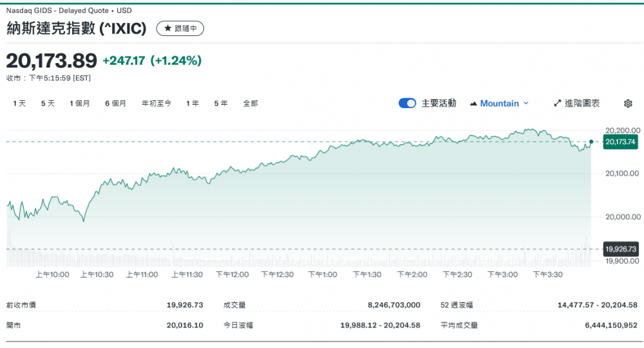Click the star icon in the 跟隨中 button

pos(167,29)
